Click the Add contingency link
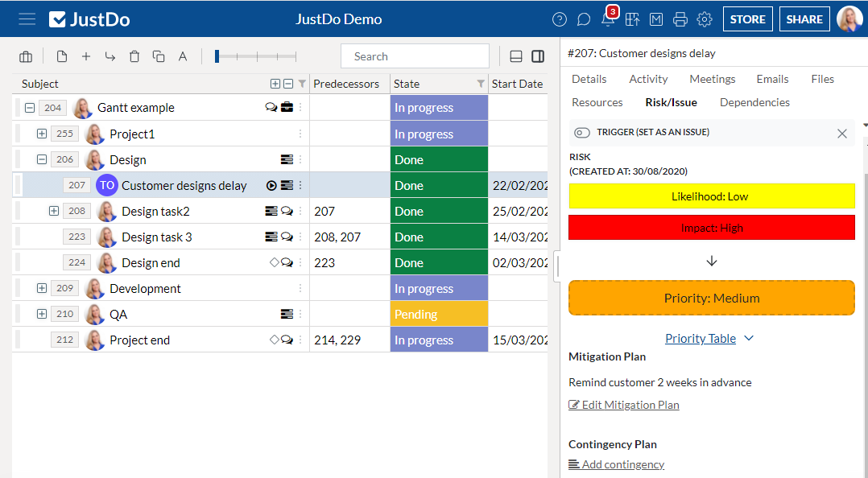The height and width of the screenshot is (478, 868). coord(616,464)
